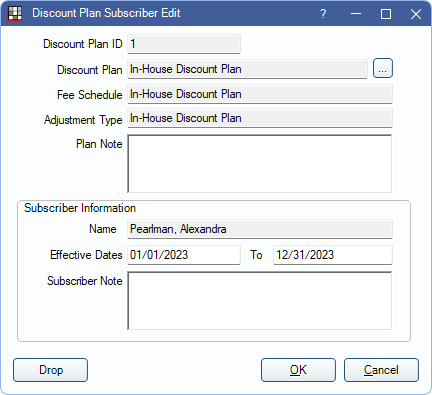Click the 'To' label between dates
Image resolution: width=432 pixels, height=395 pixels.
tap(256, 255)
